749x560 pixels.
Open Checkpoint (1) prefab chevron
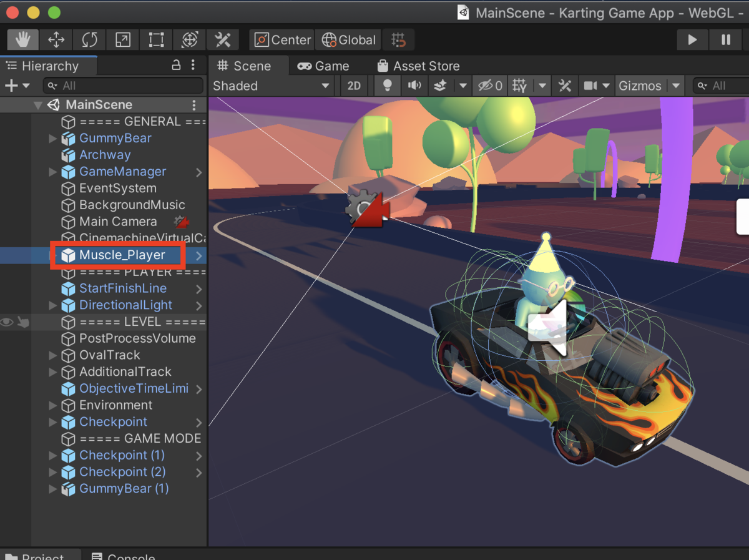click(x=199, y=456)
